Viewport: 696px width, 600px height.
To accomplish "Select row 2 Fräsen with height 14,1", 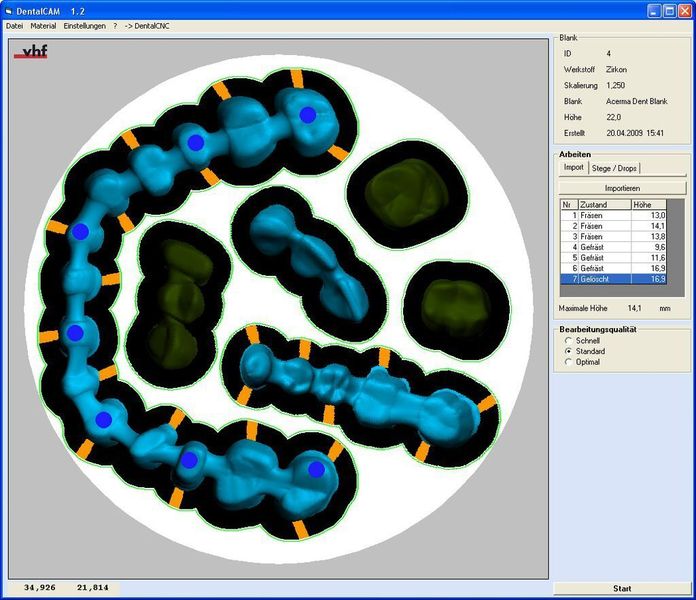I will click(x=613, y=226).
